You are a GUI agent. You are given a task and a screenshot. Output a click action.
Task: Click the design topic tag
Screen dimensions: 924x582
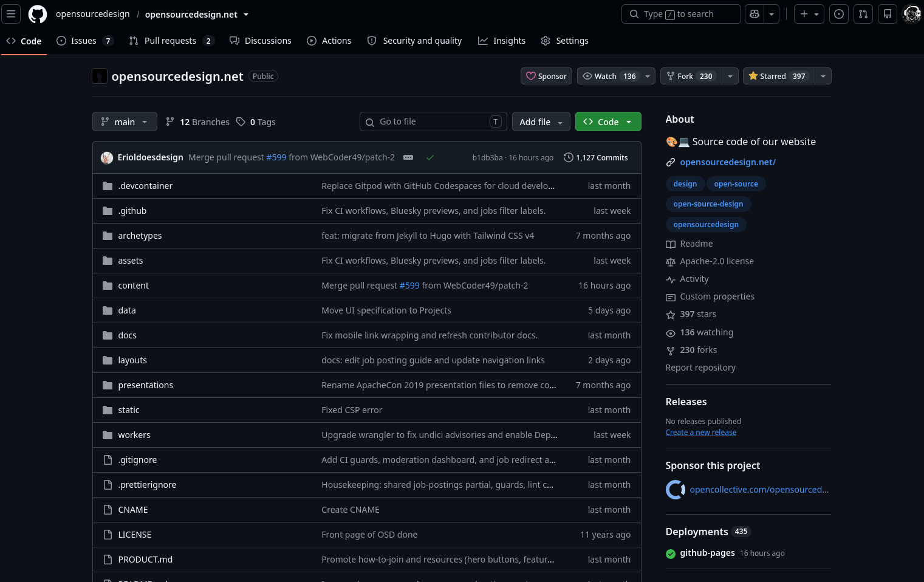[685, 184]
